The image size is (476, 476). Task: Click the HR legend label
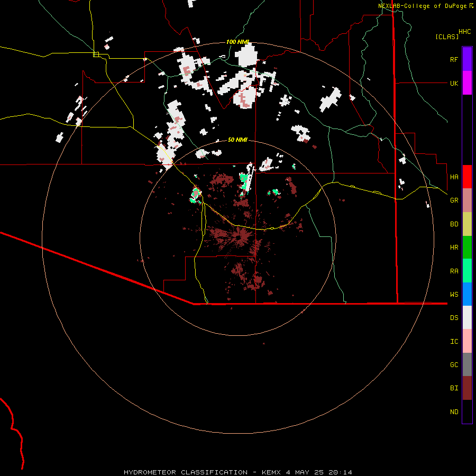pyautogui.click(x=454, y=248)
